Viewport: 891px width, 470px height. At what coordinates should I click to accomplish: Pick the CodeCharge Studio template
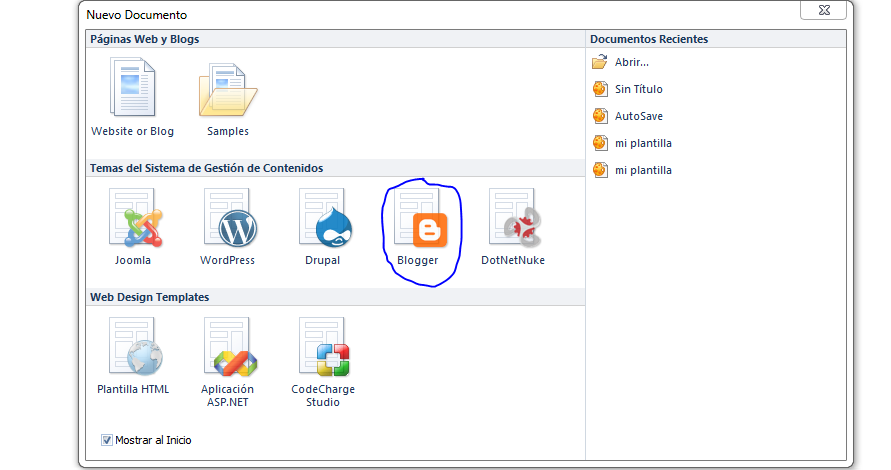pos(323,362)
